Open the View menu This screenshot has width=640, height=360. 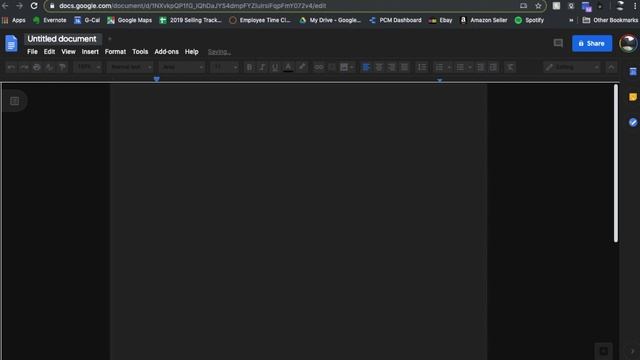point(68,52)
